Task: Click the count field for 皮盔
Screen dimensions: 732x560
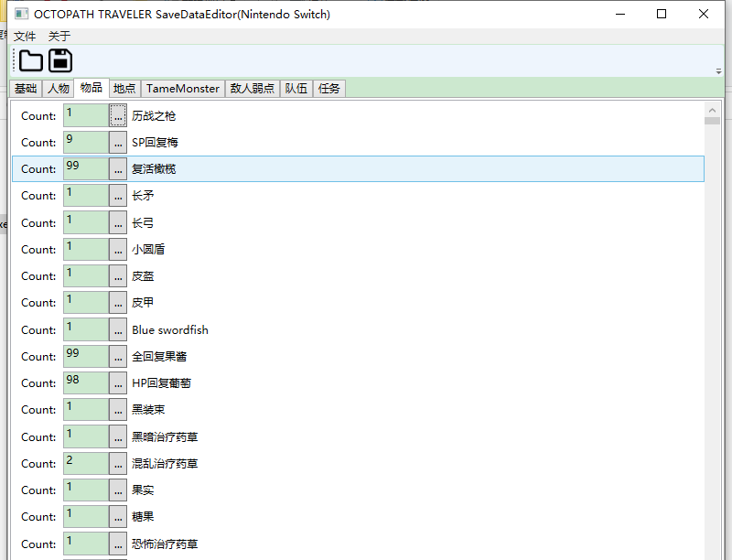Action: (86, 275)
